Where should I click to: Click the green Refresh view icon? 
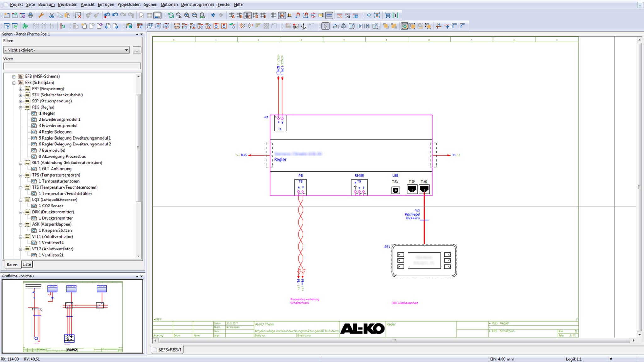[171, 15]
